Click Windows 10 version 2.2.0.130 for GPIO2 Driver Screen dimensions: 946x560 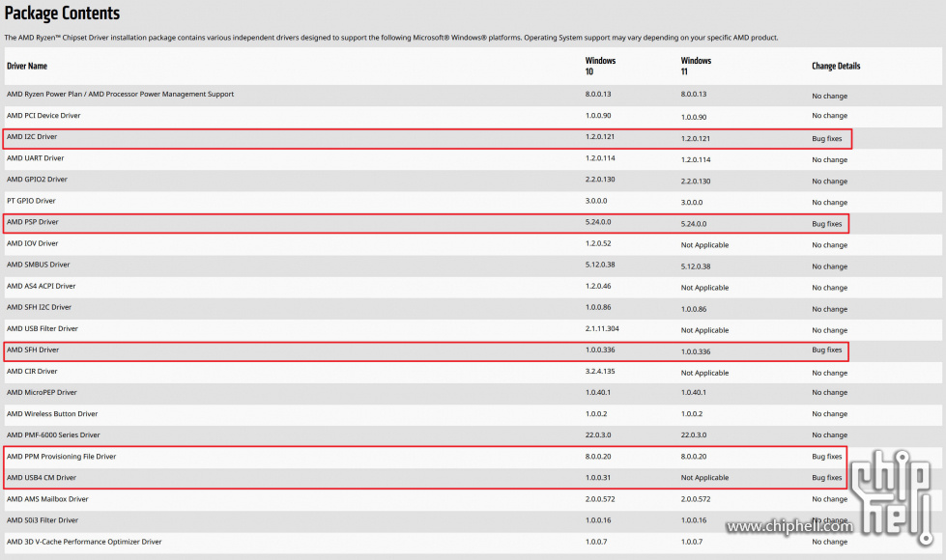pos(600,180)
